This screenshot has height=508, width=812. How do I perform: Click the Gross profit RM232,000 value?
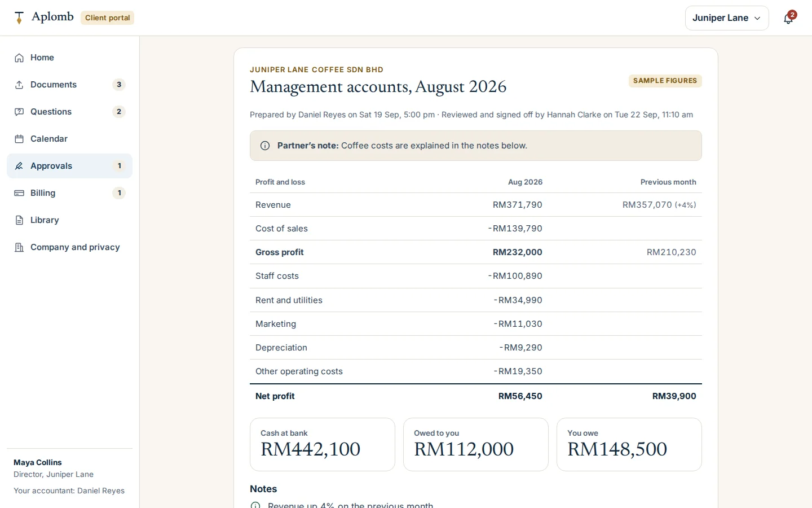coord(517,252)
